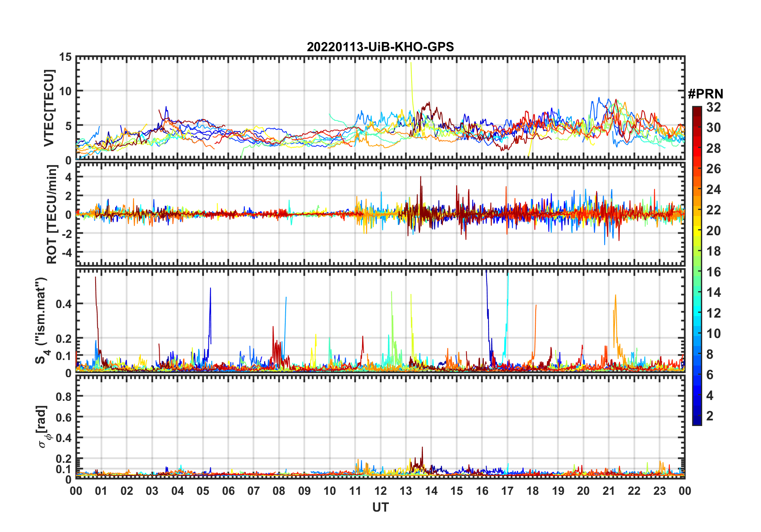Click the PRN color scale bar
This screenshot has width=761, height=532.
click(x=697, y=266)
